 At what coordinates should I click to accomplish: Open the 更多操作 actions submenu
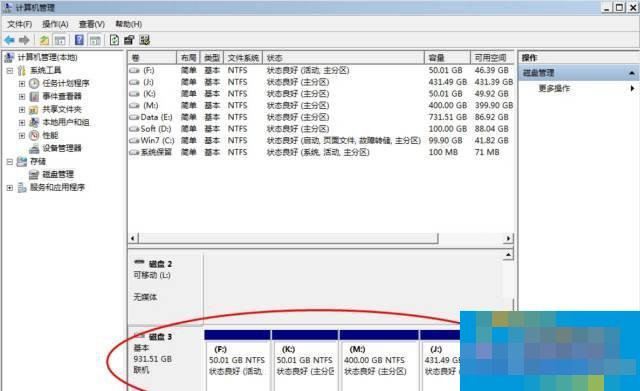[554, 88]
